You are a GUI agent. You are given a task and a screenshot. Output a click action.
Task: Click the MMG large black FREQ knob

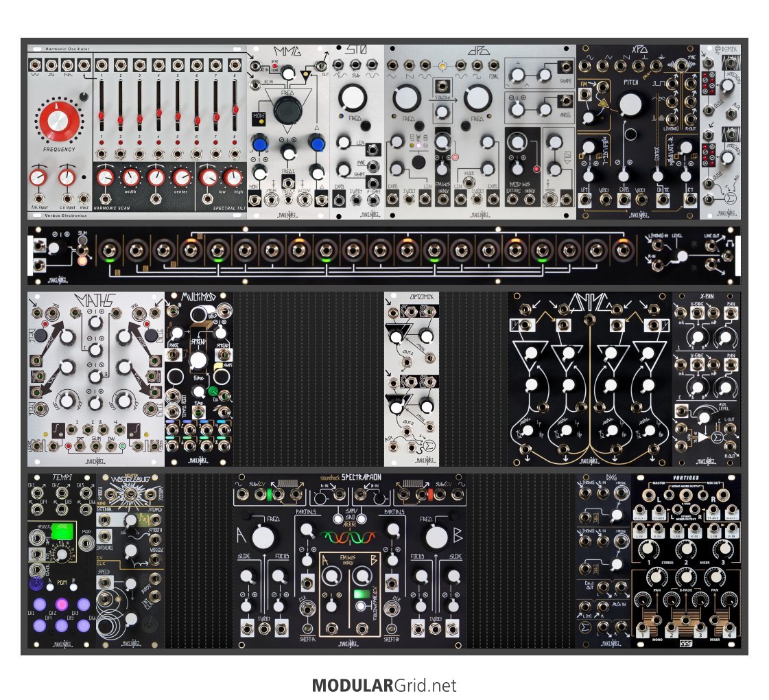coord(287,110)
